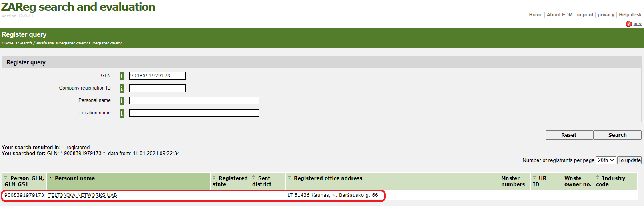Open the Help desk link

click(x=630, y=15)
